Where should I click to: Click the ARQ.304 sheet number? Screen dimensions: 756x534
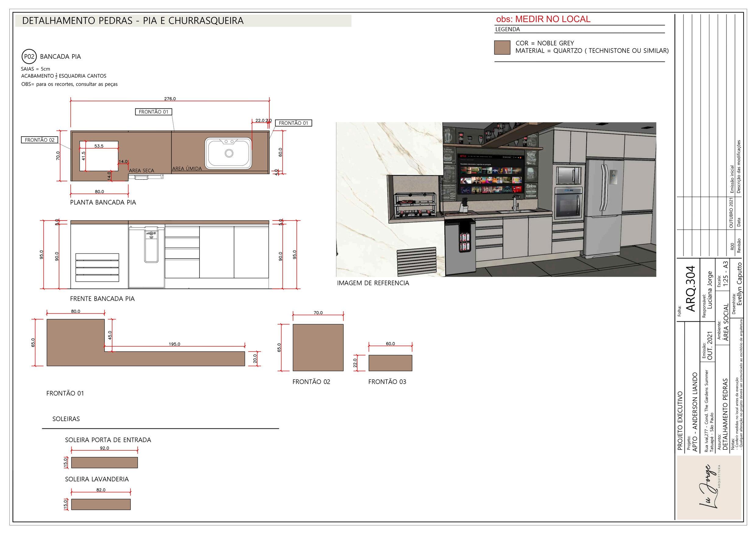(x=691, y=288)
